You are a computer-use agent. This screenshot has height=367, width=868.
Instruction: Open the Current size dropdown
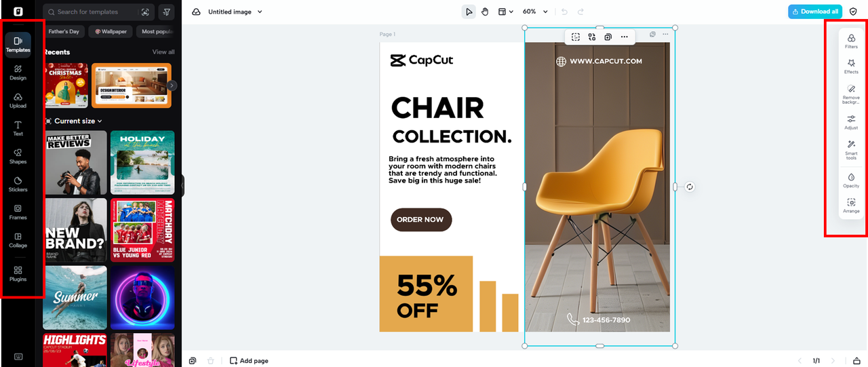(73, 121)
